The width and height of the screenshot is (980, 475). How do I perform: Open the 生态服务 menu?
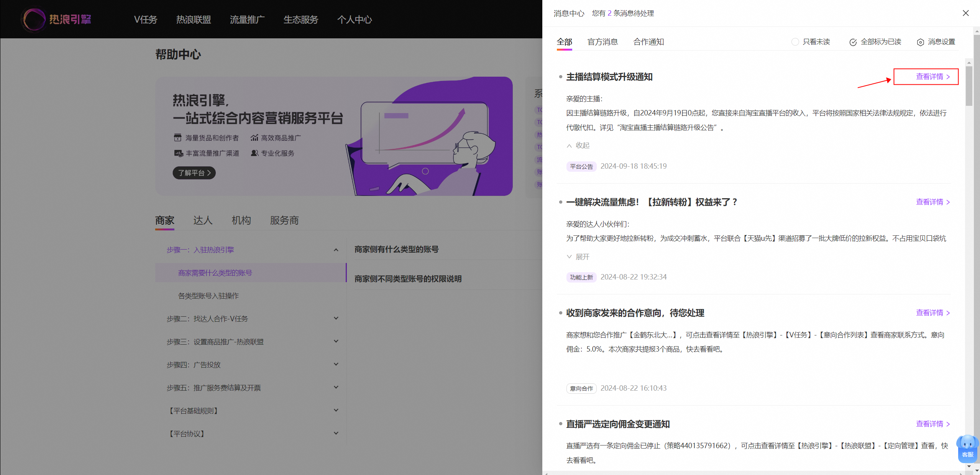[301, 20]
